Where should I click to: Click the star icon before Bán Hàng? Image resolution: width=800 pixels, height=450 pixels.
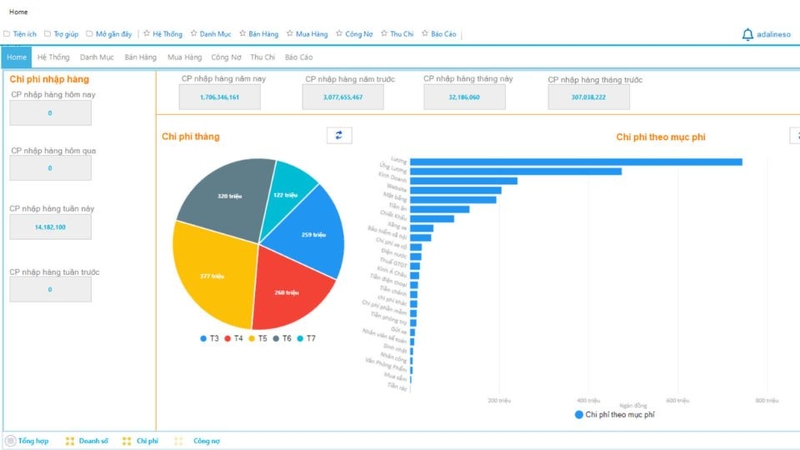click(242, 34)
